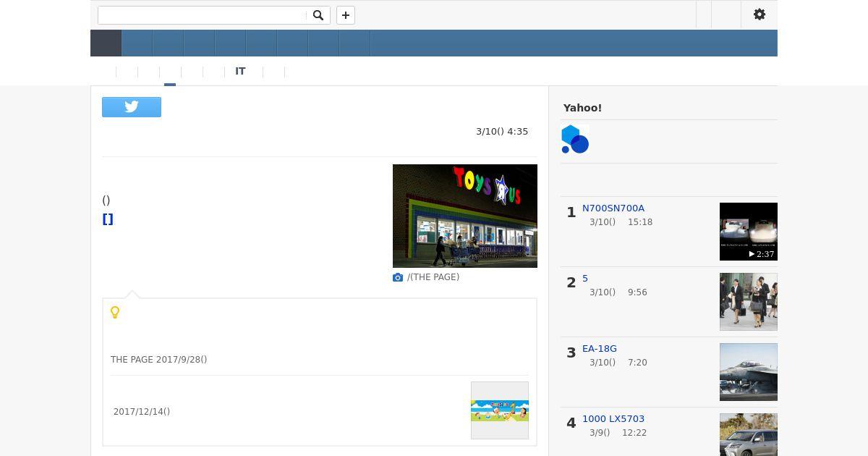The height and width of the screenshot is (456, 868).
Task: Open the EA-18G ranking link
Action: [x=600, y=349]
